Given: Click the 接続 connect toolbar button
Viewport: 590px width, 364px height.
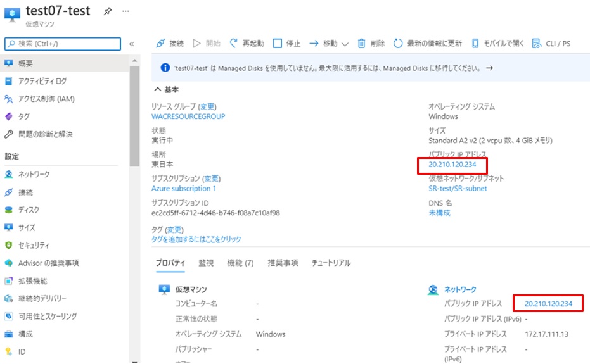Looking at the screenshot, I should [x=170, y=43].
